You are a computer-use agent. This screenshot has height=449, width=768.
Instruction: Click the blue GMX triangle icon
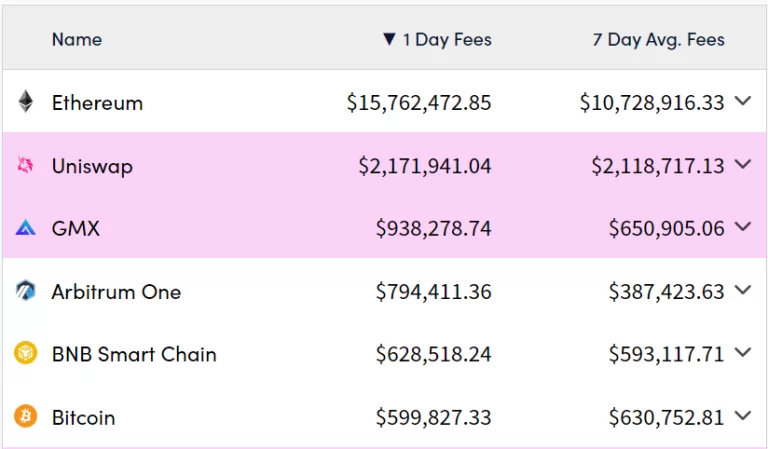tap(26, 228)
